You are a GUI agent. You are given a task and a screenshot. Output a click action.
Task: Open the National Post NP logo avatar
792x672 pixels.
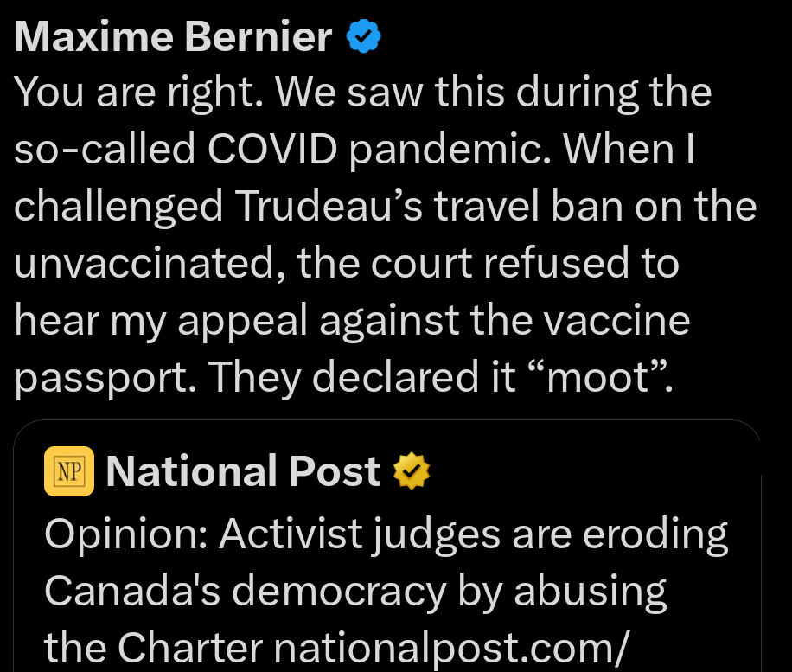[x=69, y=472]
